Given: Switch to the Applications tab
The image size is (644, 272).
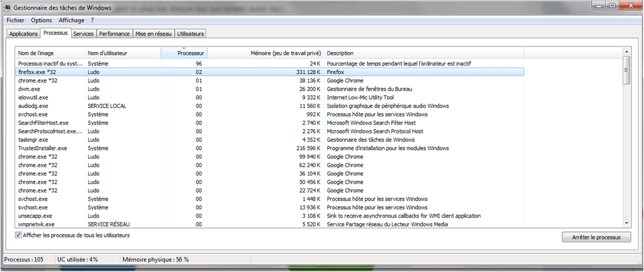Looking at the screenshot, I should (24, 34).
